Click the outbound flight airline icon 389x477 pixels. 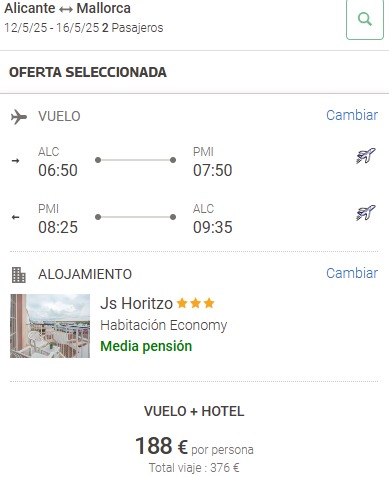point(366,156)
